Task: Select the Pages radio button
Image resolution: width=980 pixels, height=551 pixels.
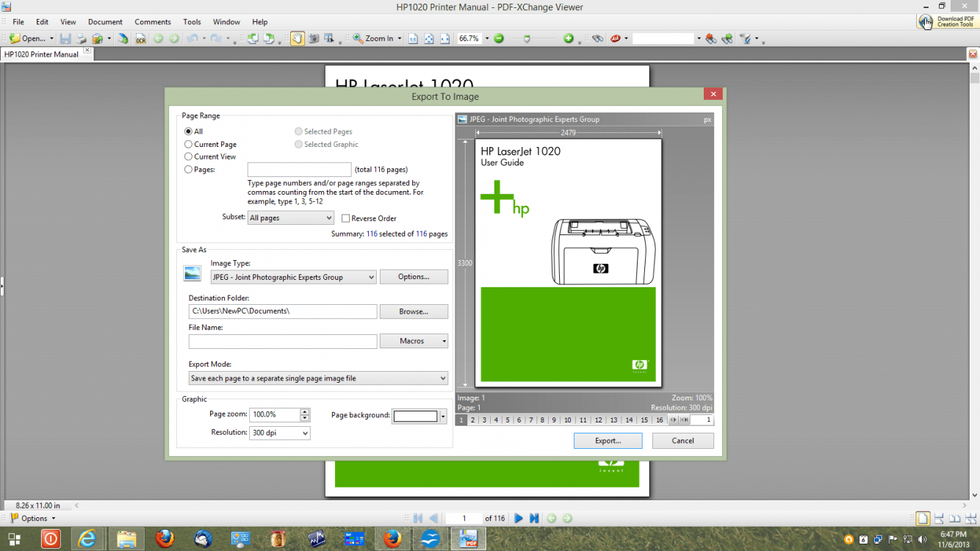Action: pyautogui.click(x=189, y=169)
